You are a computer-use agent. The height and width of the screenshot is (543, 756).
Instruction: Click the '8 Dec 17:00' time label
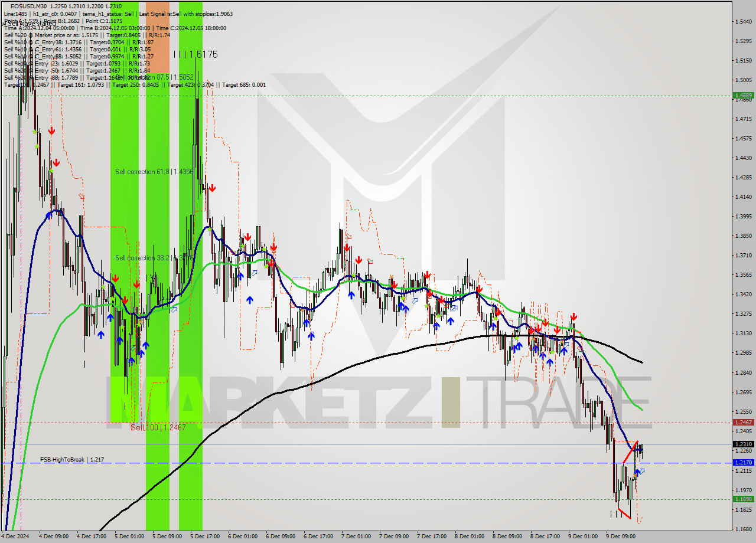545,537
